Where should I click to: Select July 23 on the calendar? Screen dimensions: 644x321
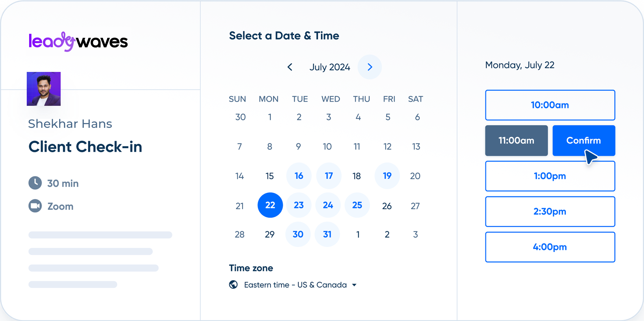tap(299, 205)
